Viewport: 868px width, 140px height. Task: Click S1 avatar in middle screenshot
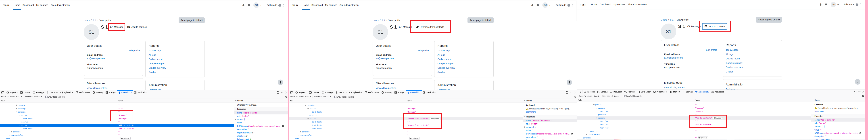380,32
